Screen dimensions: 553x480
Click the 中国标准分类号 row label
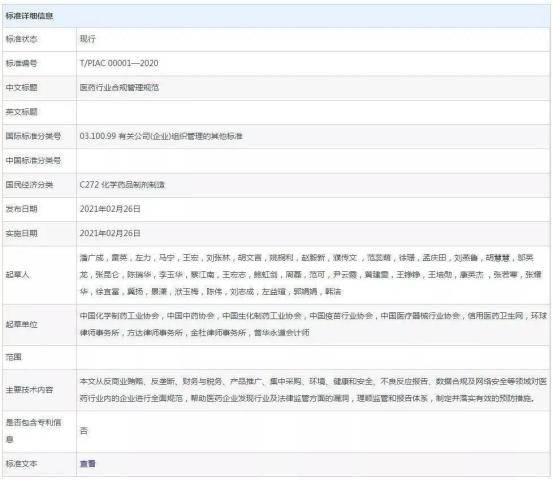coord(33,160)
